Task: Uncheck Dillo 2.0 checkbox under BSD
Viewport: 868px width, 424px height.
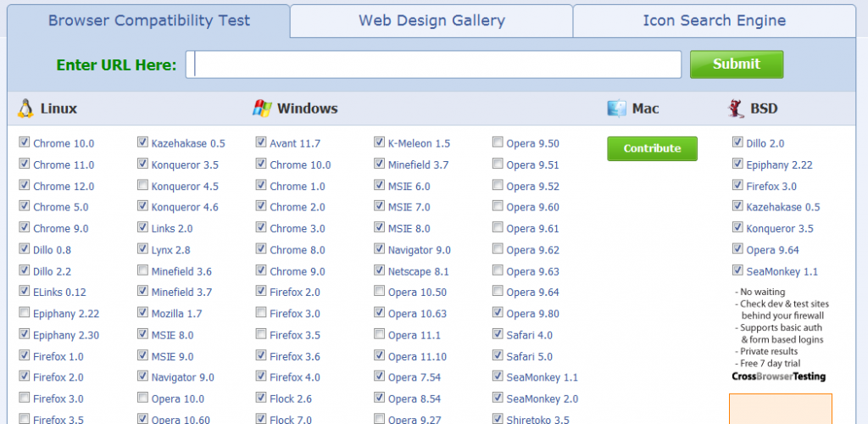Action: pyautogui.click(x=737, y=142)
